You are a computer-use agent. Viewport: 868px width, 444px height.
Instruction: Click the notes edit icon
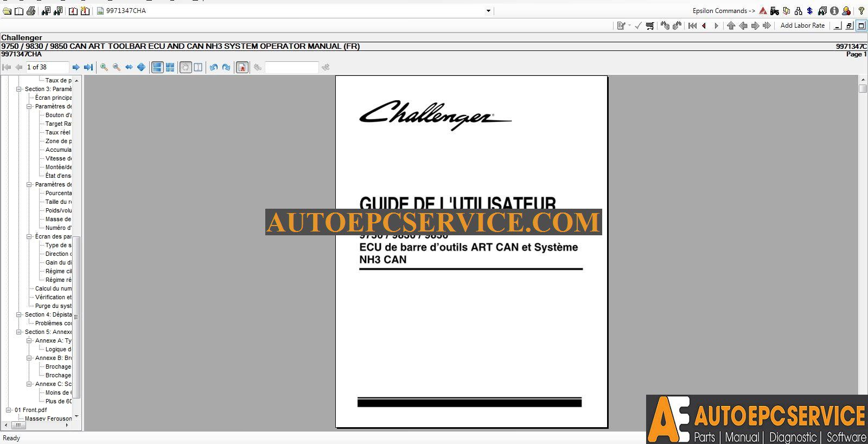point(621,25)
